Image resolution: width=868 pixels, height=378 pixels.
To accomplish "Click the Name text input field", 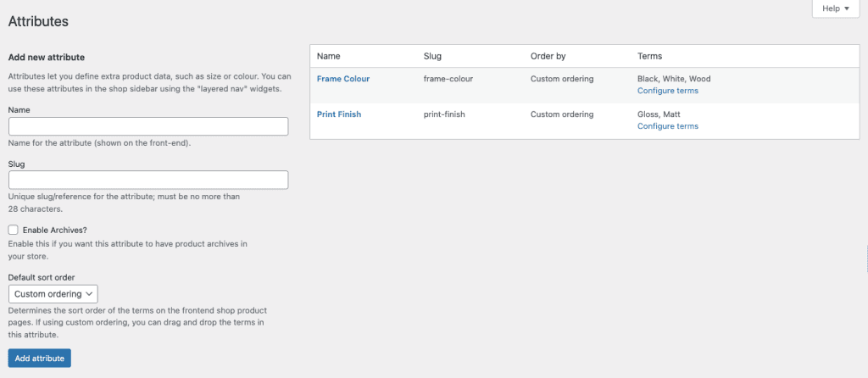I will click(148, 126).
